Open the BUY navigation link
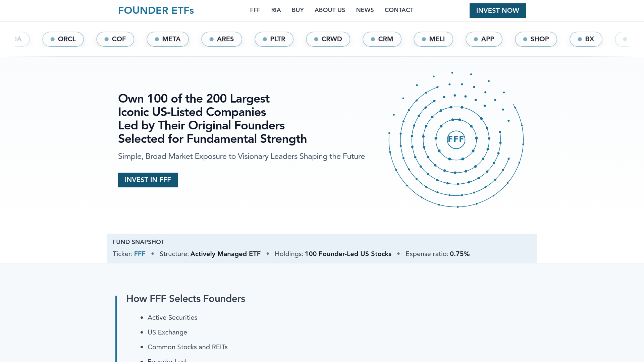This screenshot has width=644, height=362. 298,10
